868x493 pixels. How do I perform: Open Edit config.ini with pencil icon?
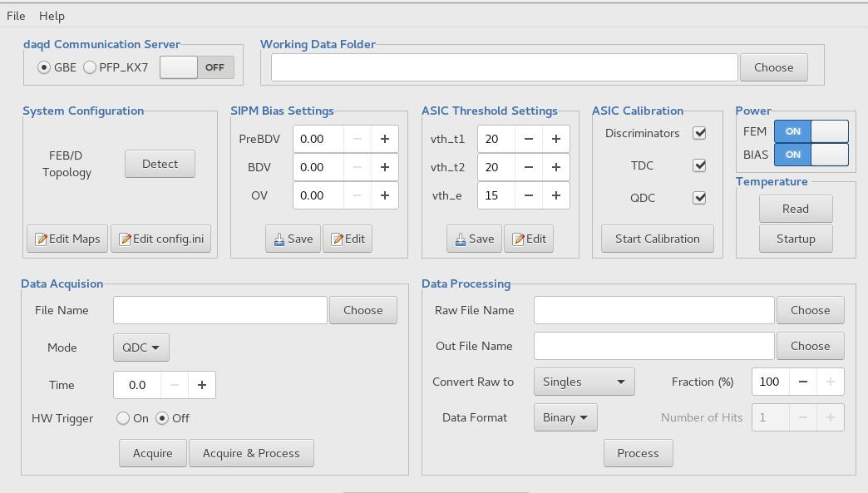(160, 239)
